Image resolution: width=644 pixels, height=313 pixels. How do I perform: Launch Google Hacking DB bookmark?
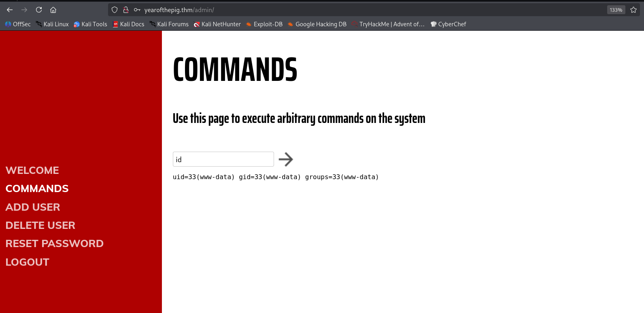click(x=317, y=24)
